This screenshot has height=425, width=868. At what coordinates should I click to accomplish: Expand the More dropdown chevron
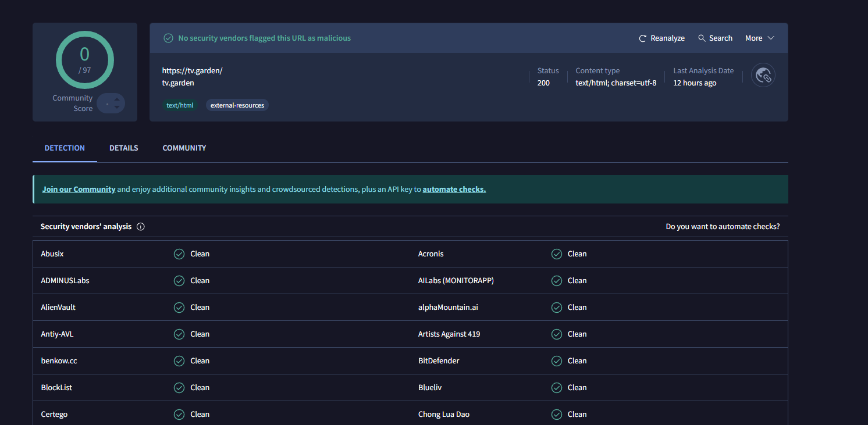[x=771, y=38]
